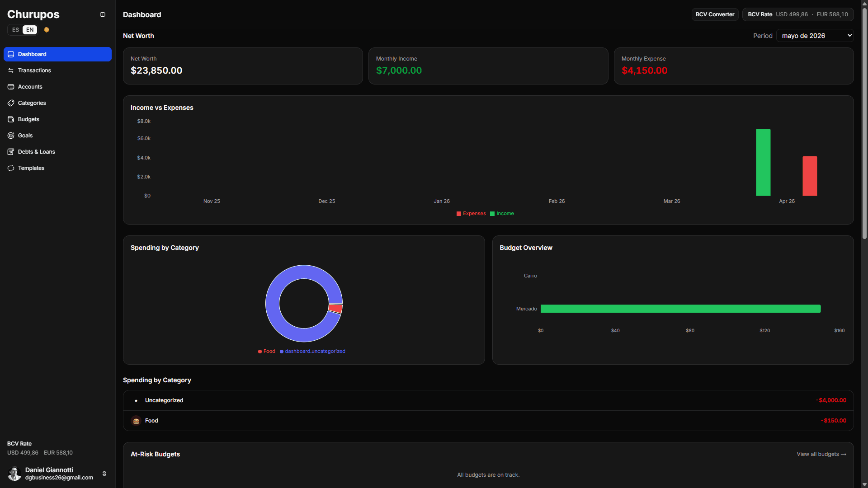Click the purple uncategorized donut segment
The image size is (868, 488).
coord(273,304)
